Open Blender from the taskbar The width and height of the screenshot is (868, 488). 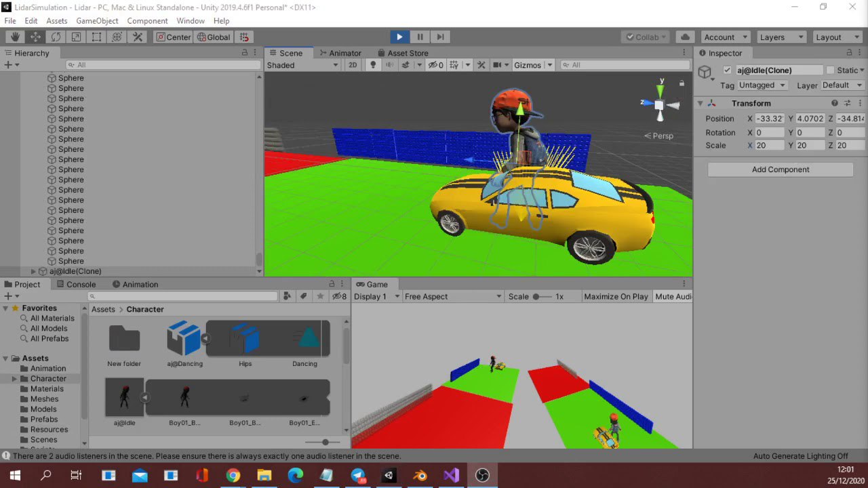tap(420, 476)
